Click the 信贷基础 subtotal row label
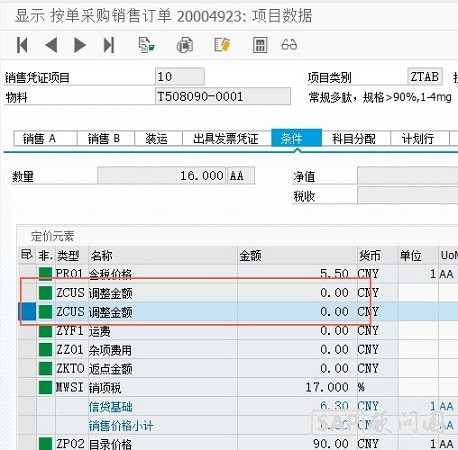This screenshot has height=450, width=458. click(111, 407)
